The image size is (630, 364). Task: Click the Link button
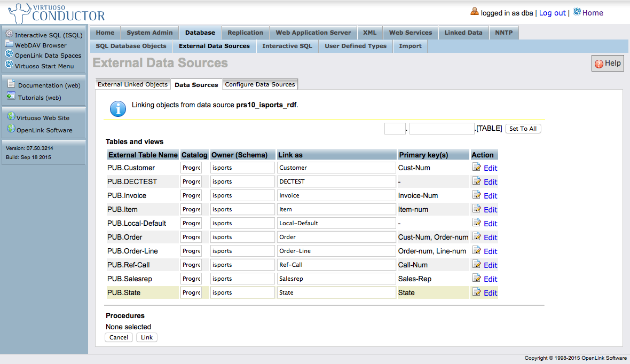[147, 337]
